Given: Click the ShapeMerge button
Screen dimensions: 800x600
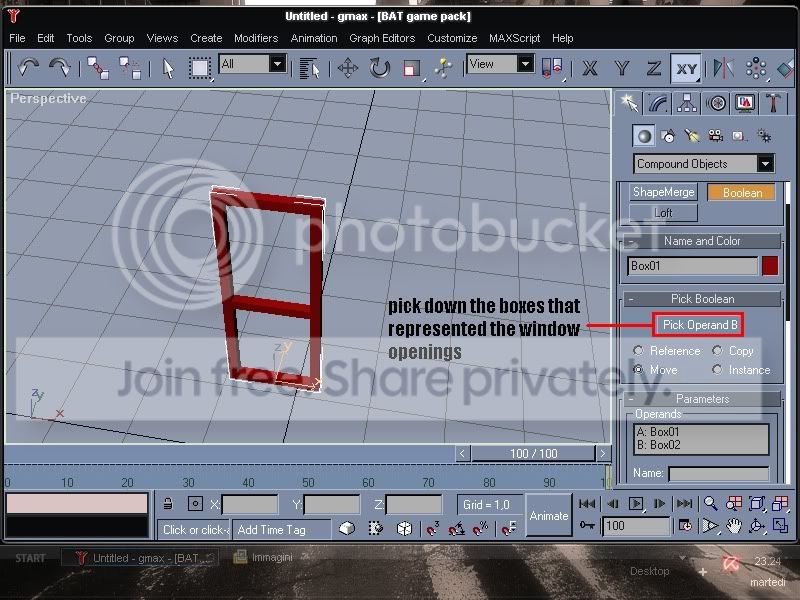Looking at the screenshot, I should [663, 192].
